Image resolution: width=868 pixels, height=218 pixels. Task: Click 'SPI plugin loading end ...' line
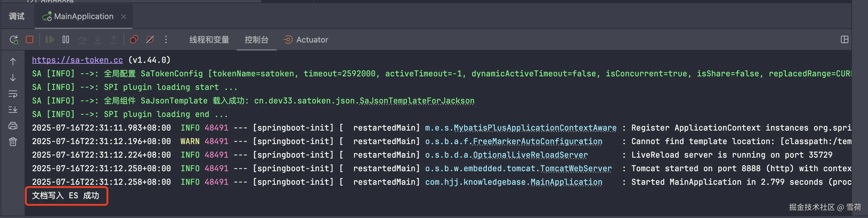166,115
